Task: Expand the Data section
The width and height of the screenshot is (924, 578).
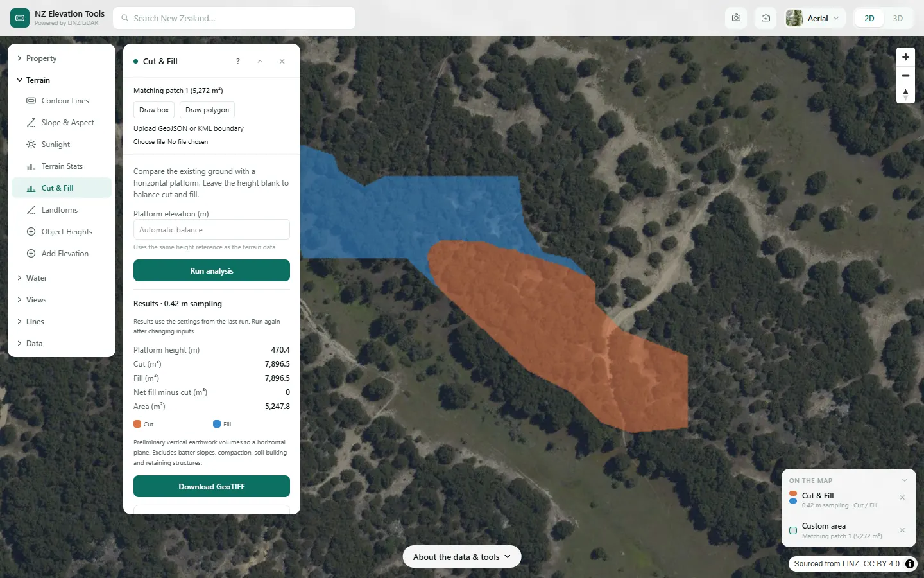Action: 62,344
